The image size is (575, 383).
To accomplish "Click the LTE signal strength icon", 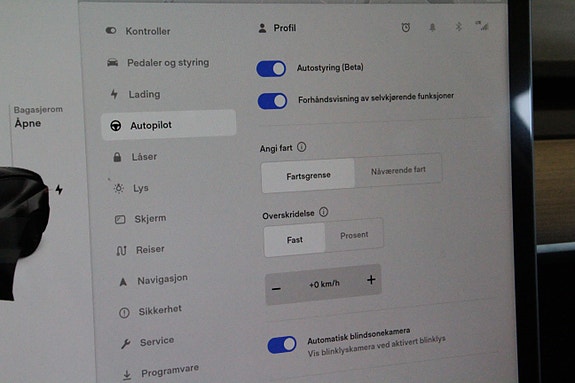I will [x=482, y=25].
